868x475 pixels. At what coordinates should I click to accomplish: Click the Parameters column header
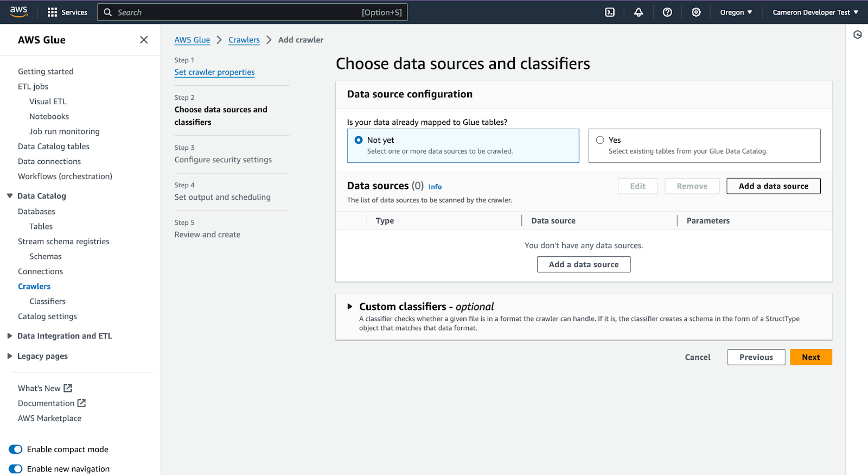[x=708, y=221]
